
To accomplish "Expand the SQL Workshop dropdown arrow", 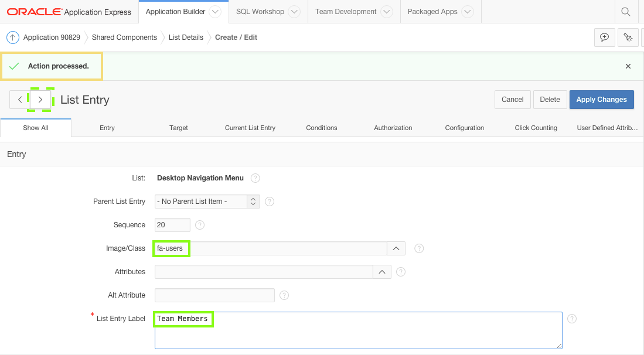I will tap(294, 12).
